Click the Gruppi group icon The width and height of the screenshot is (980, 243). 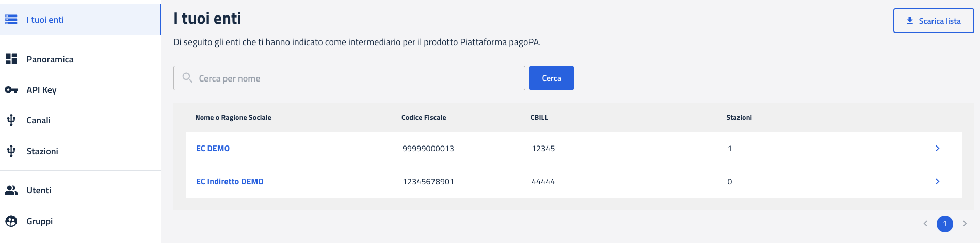click(x=11, y=221)
